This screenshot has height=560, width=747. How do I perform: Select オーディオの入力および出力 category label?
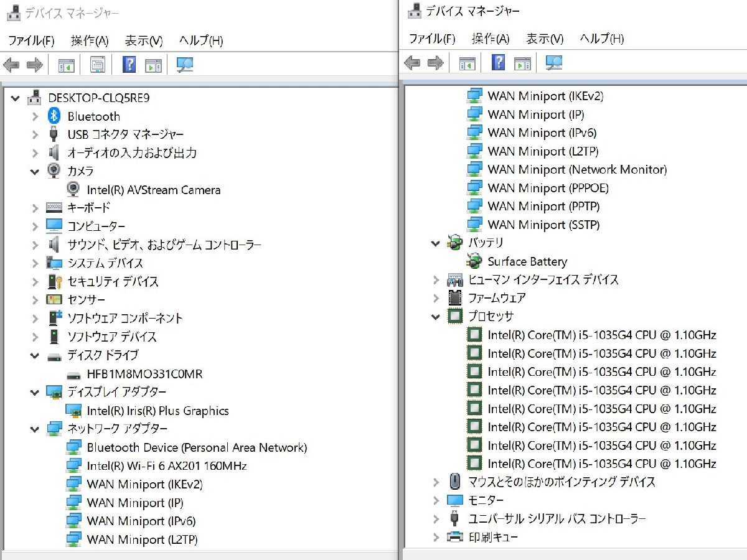132,152
